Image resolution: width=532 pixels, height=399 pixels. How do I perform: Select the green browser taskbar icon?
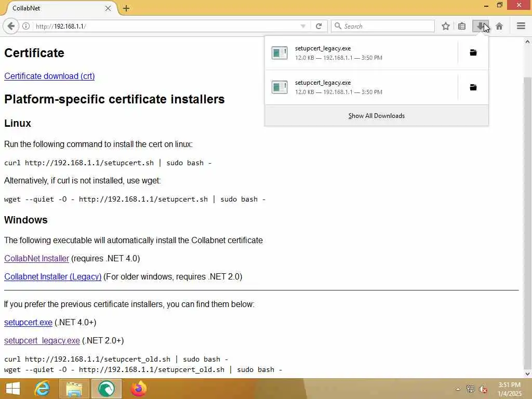pyautogui.click(x=106, y=389)
